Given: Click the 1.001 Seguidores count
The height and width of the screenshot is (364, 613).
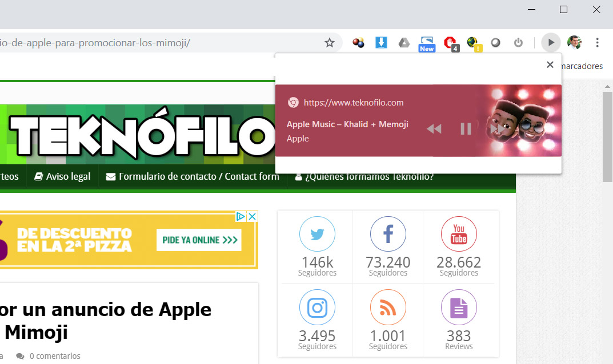Looking at the screenshot, I should 388,339.
